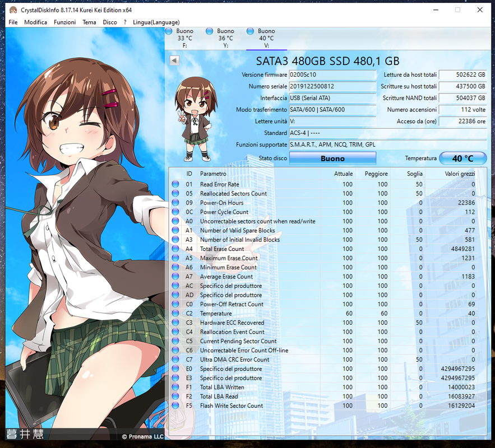This screenshot has width=495, height=448.
Task: Click the blue status orb of disk F:
Action: (169, 31)
